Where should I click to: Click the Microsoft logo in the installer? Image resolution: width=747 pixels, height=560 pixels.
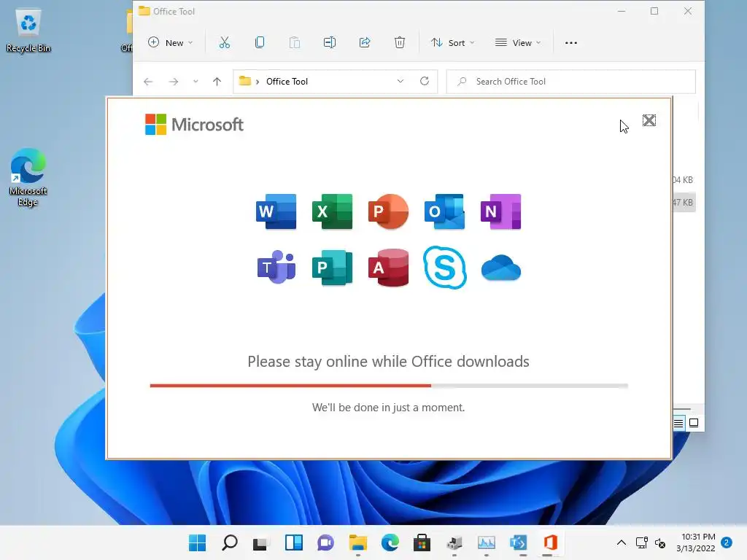point(194,124)
